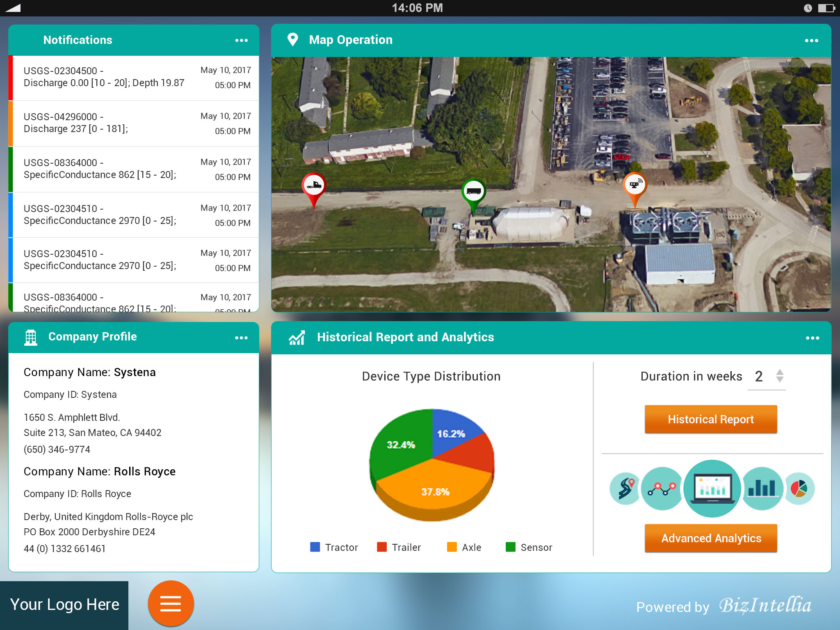Open the orange hamburger menu button
840x630 pixels.
171,603
